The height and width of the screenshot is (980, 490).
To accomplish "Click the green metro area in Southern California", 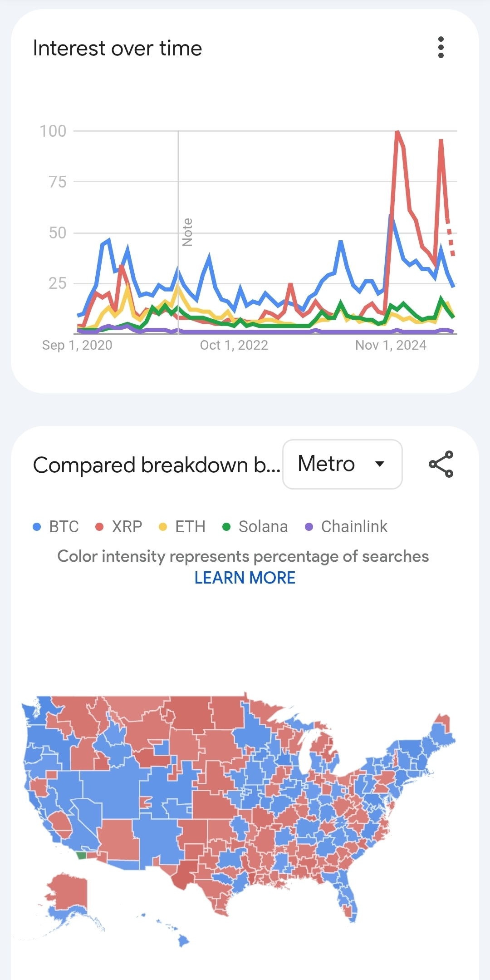I will (81, 855).
